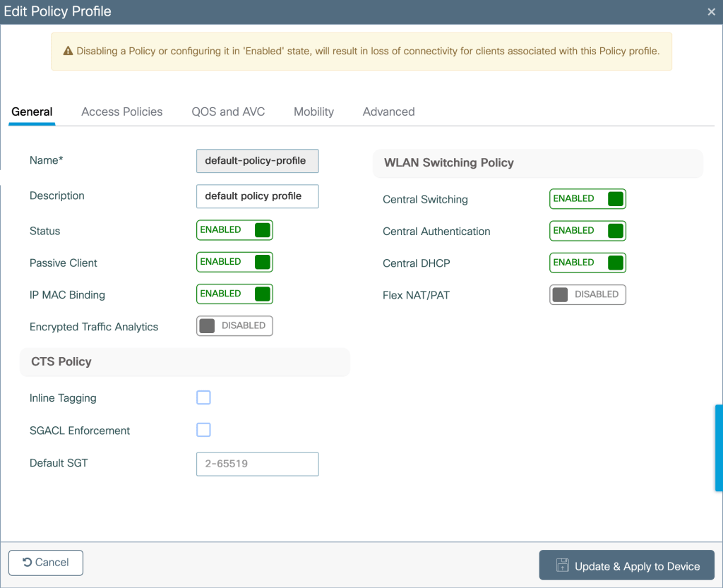Screen dimensions: 723x588
Task: Click the Description text field
Action: tap(257, 196)
